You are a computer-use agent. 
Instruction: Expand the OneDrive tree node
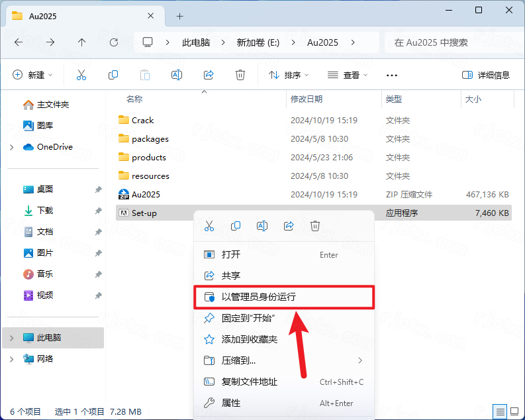pos(12,147)
